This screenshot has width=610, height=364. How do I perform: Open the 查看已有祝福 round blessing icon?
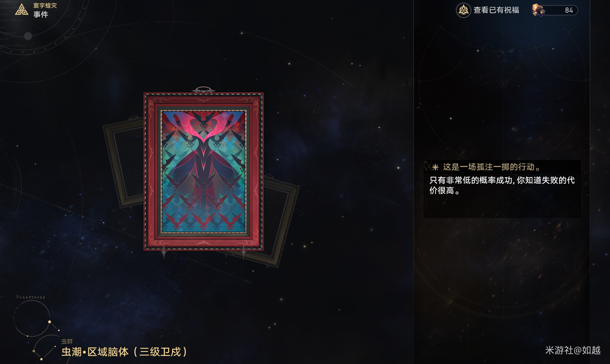463,10
